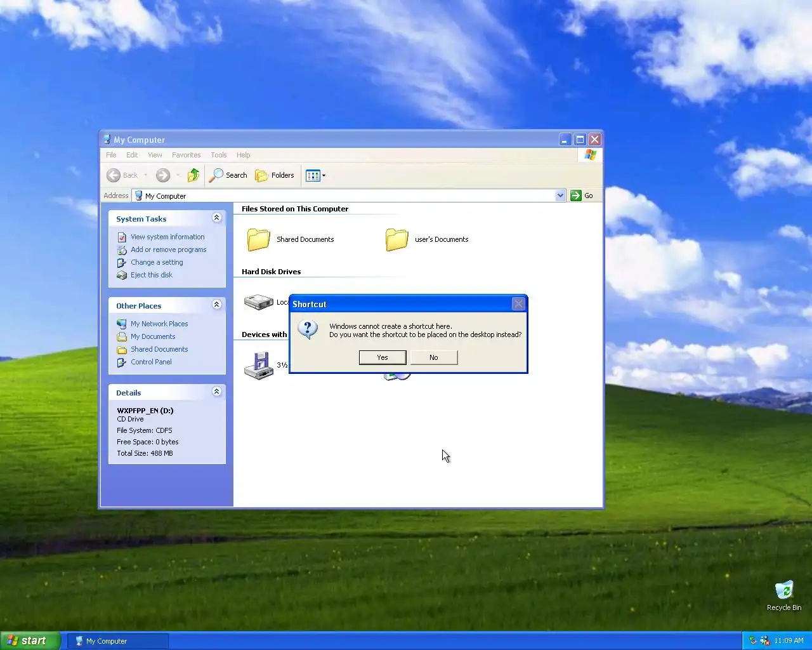Open the File menu
The width and height of the screenshot is (812, 650).
pos(111,155)
